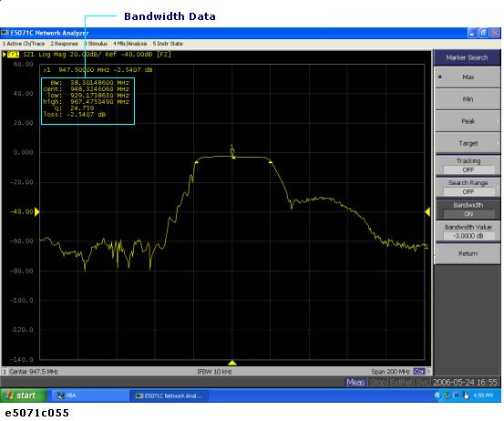
Task: Click the cent: 948.3246060 MHz value
Action: pyautogui.click(x=99, y=89)
